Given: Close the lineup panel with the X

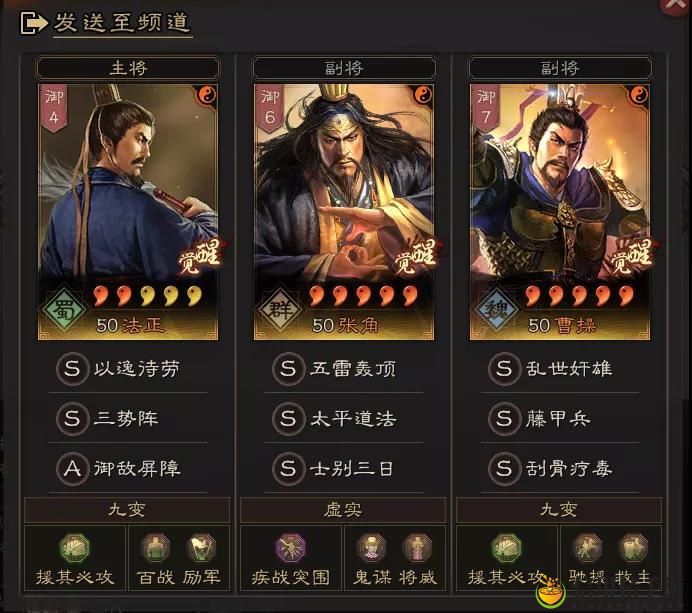Looking at the screenshot, I should 675,5.
